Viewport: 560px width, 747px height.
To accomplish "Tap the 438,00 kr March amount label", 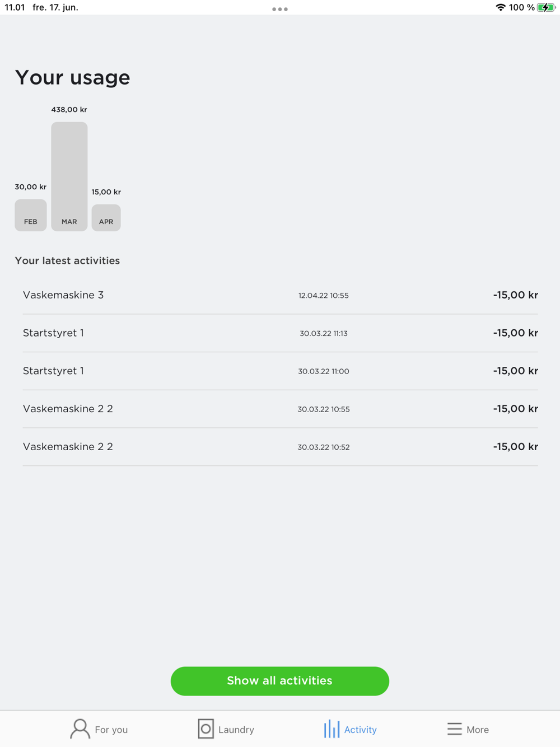I will [69, 110].
